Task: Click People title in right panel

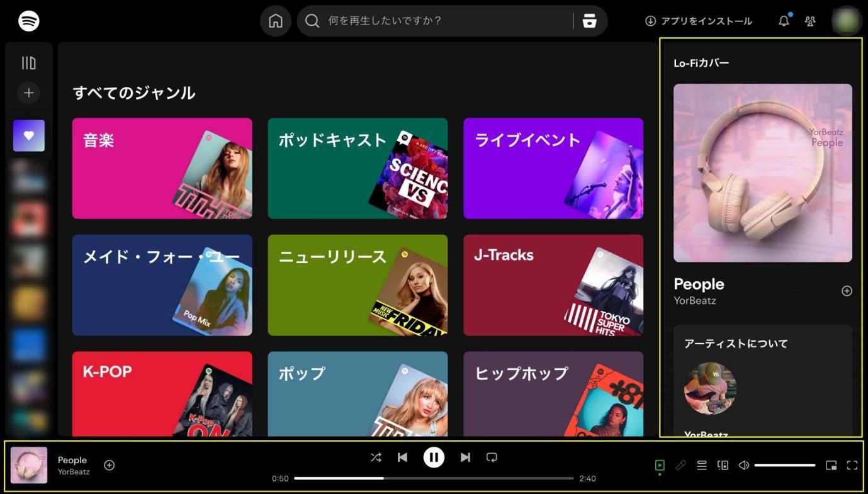Action: (699, 284)
